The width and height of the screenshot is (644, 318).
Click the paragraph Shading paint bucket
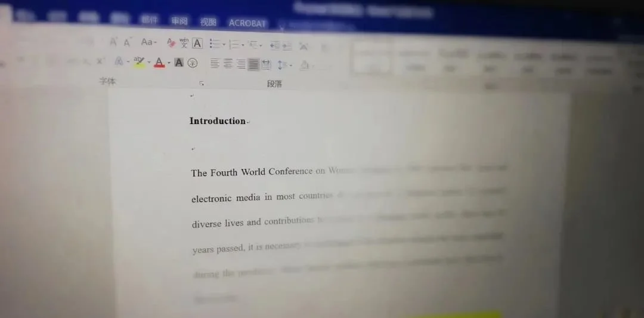[x=304, y=65]
